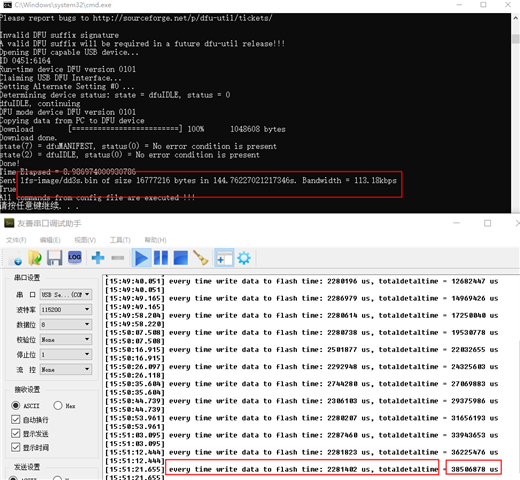Click the add window panel icon

pyautogui.click(x=224, y=258)
